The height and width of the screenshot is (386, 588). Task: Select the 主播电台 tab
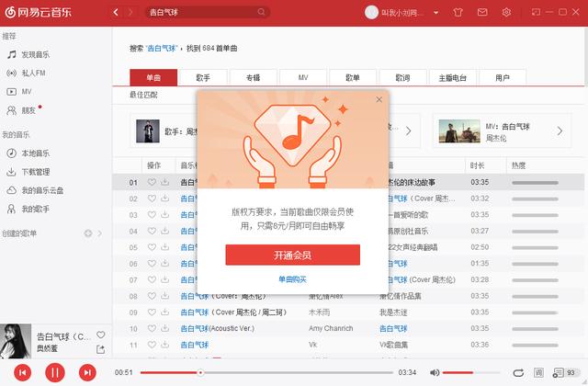point(453,77)
